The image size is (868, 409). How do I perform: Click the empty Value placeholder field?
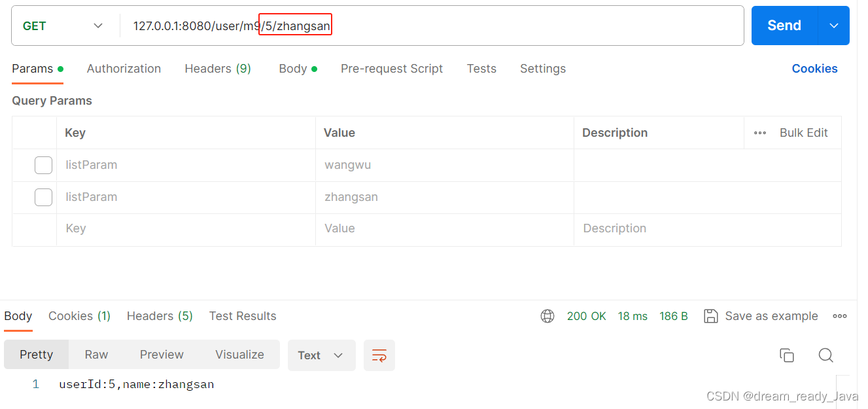445,228
